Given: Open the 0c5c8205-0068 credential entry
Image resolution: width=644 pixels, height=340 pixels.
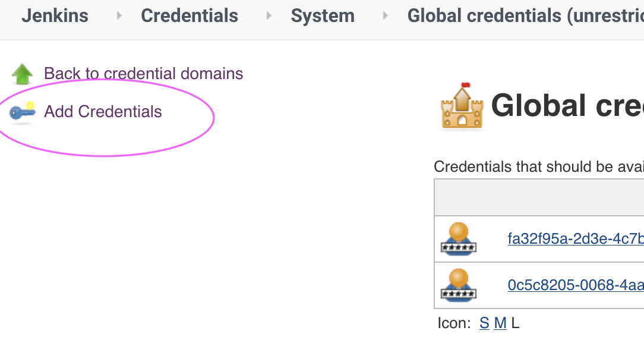Looking at the screenshot, I should (576, 285).
